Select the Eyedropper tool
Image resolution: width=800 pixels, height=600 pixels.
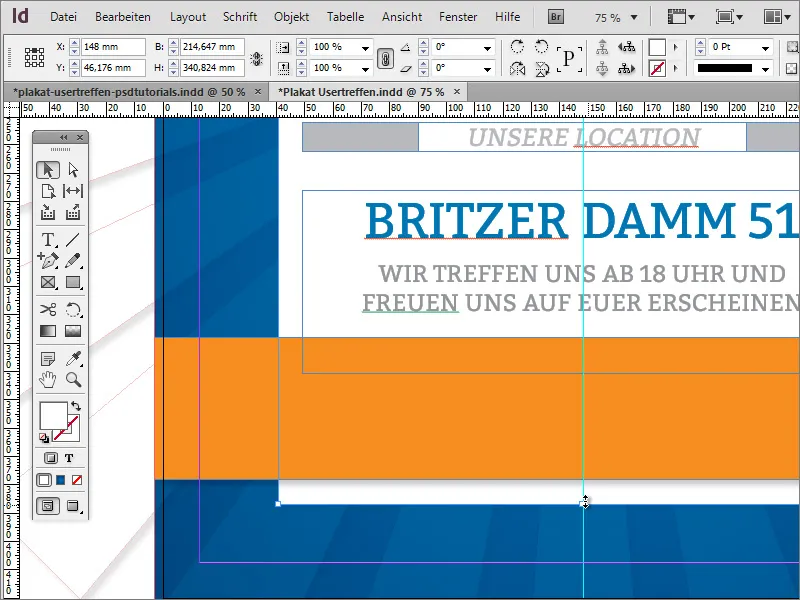tap(73, 356)
